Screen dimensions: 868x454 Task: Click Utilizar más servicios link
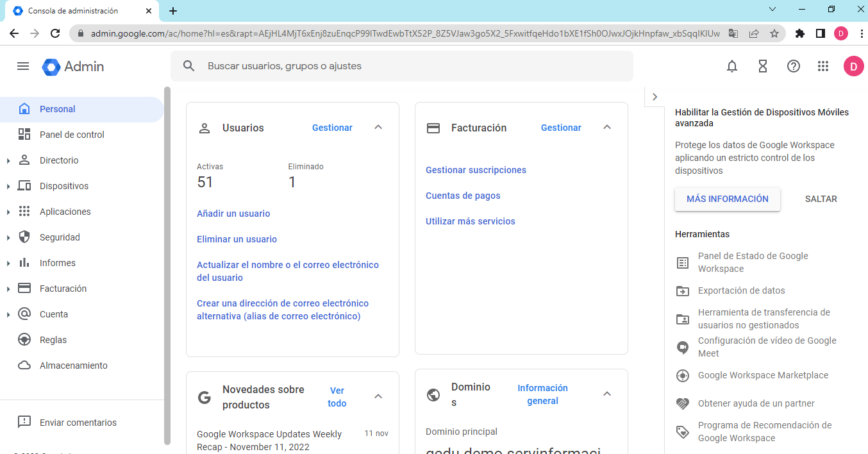pyautogui.click(x=471, y=221)
